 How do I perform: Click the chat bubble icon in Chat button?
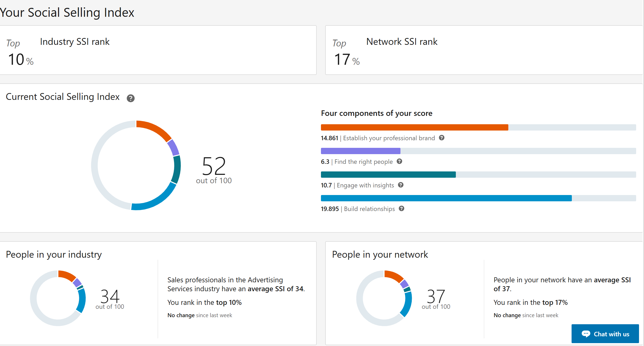point(586,334)
